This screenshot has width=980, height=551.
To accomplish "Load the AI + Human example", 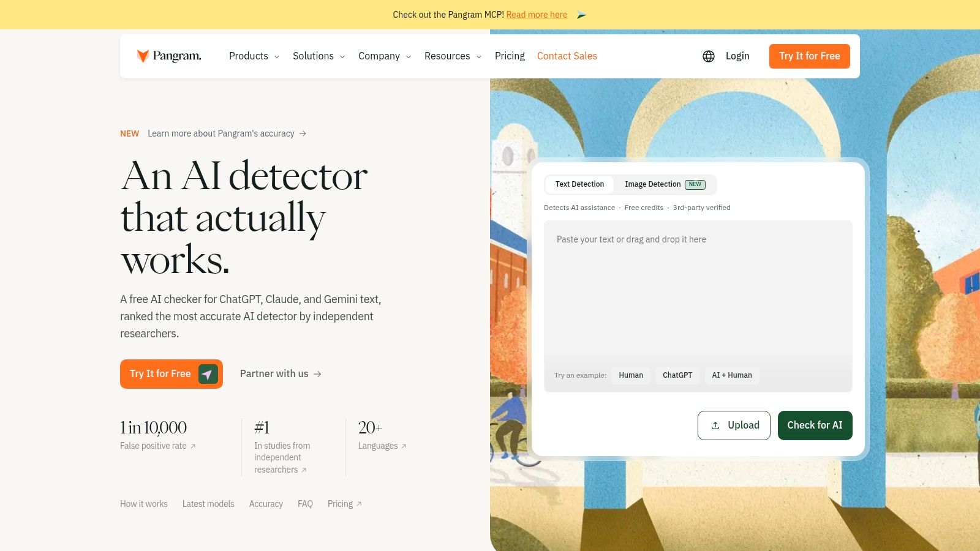I will point(732,375).
